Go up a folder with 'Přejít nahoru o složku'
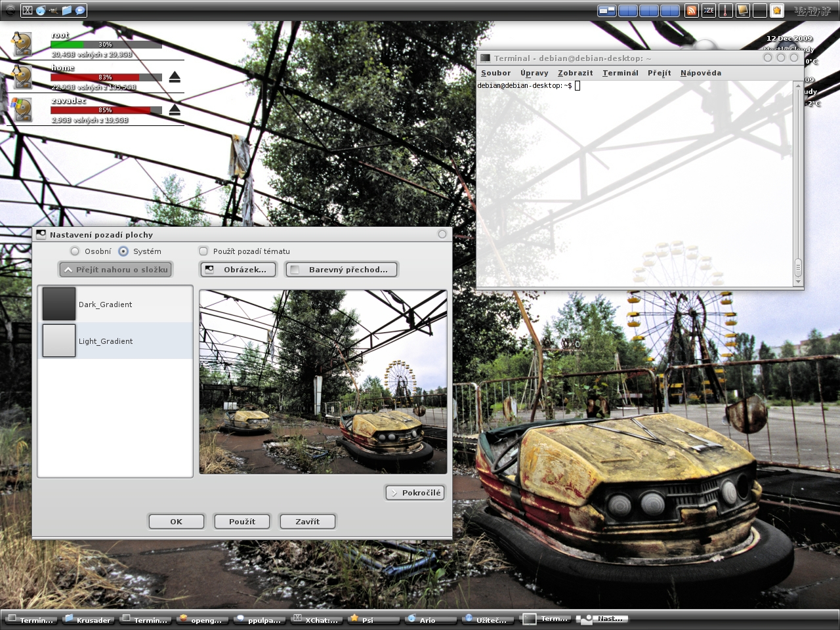 coord(115,270)
